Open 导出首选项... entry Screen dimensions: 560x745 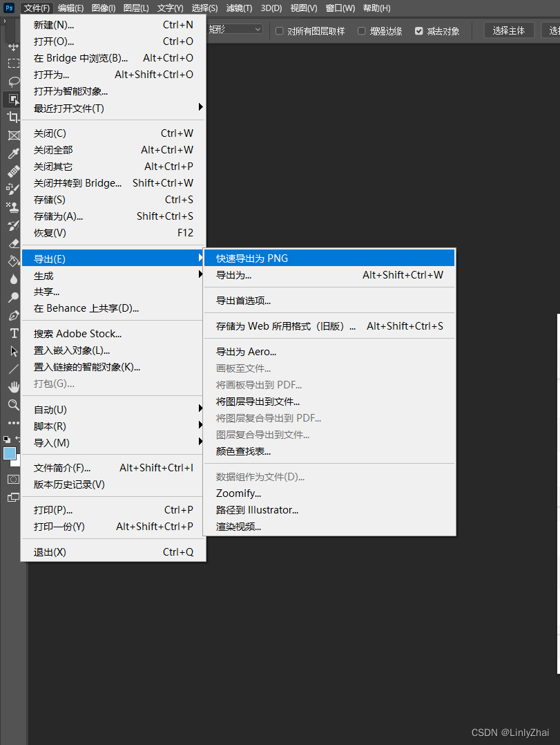click(329, 300)
